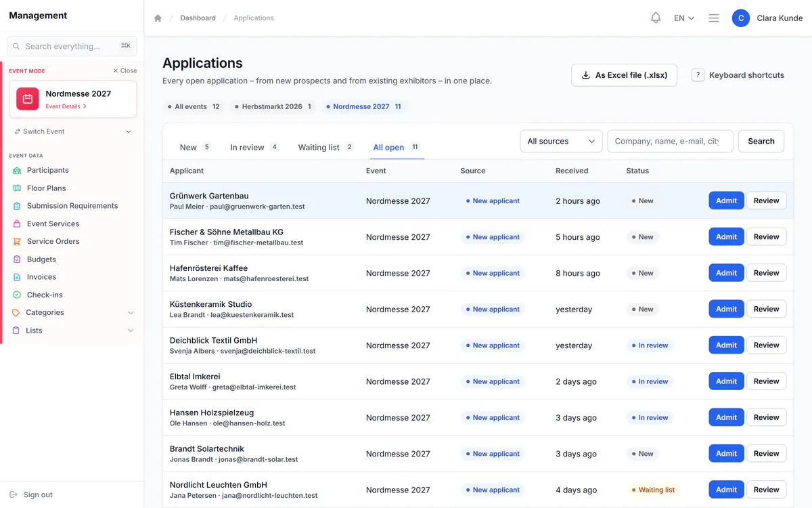Select the Nordmesse 2027 filter chip
Image resolution: width=812 pixels, height=508 pixels.
pos(363,106)
